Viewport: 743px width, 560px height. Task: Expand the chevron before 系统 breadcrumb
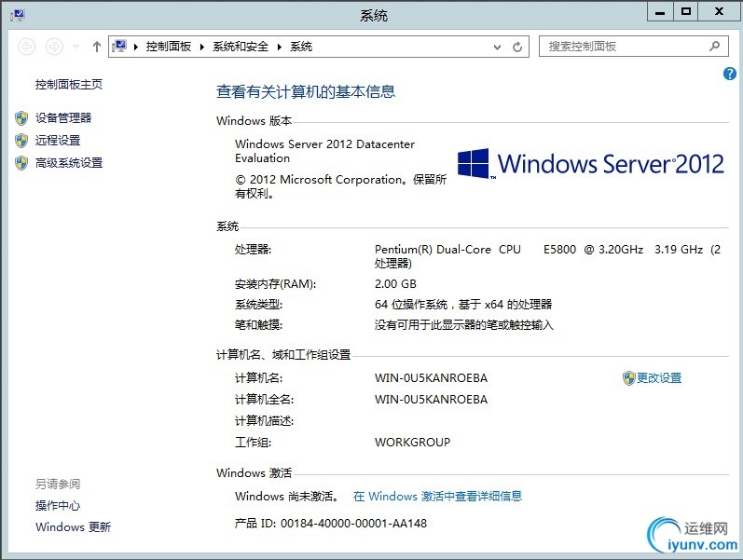pos(280,47)
